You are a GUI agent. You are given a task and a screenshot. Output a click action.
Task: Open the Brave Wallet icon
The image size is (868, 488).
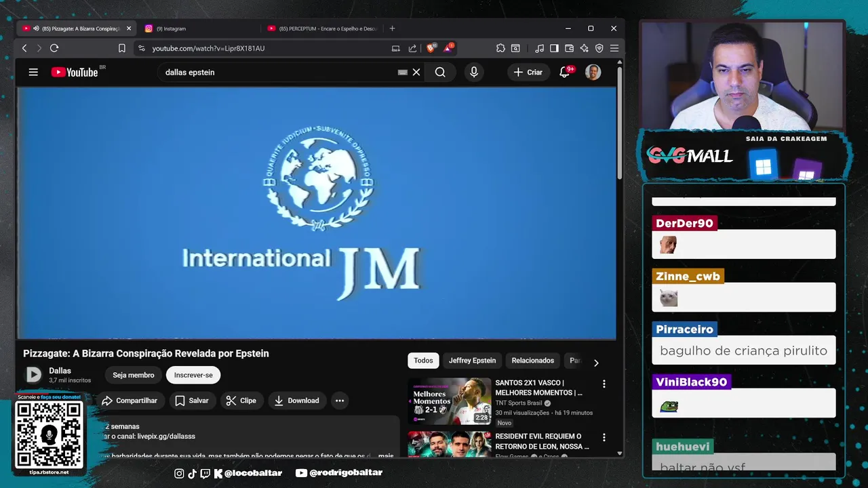(x=569, y=48)
